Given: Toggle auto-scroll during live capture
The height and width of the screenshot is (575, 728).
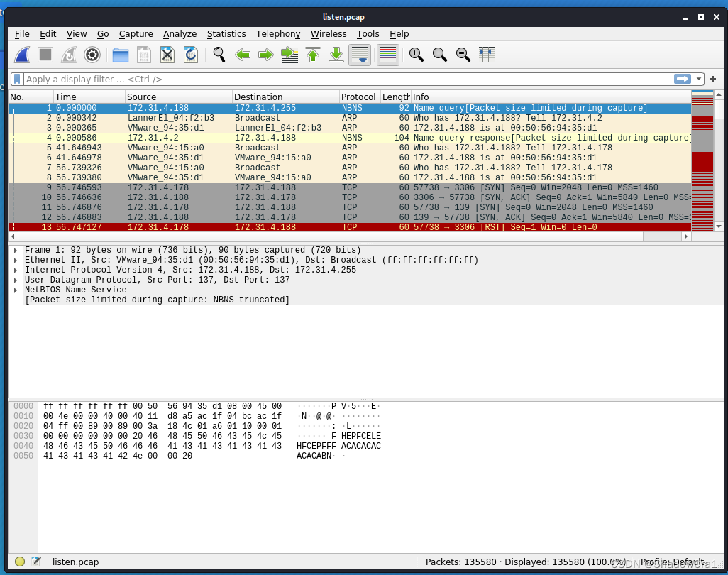Looking at the screenshot, I should 360,55.
